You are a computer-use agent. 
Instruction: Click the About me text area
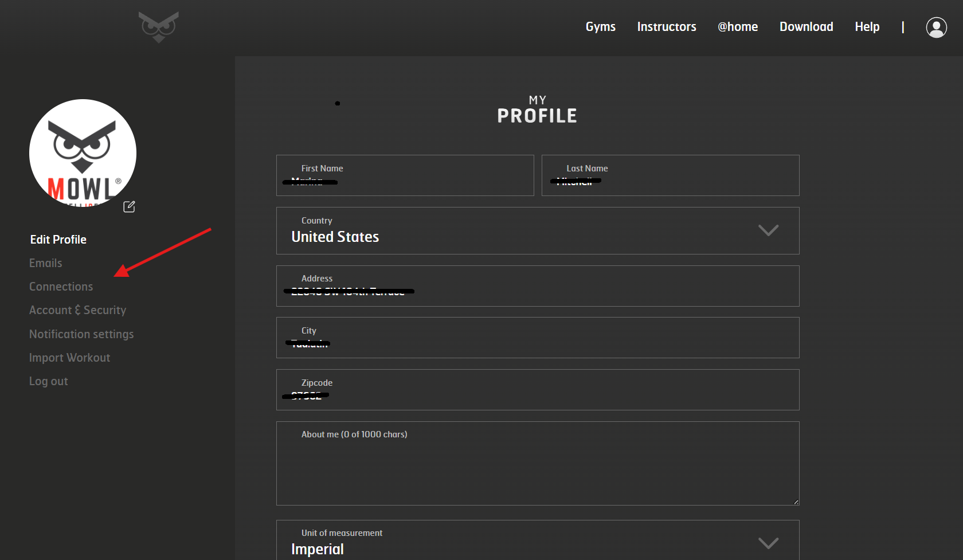click(538, 464)
